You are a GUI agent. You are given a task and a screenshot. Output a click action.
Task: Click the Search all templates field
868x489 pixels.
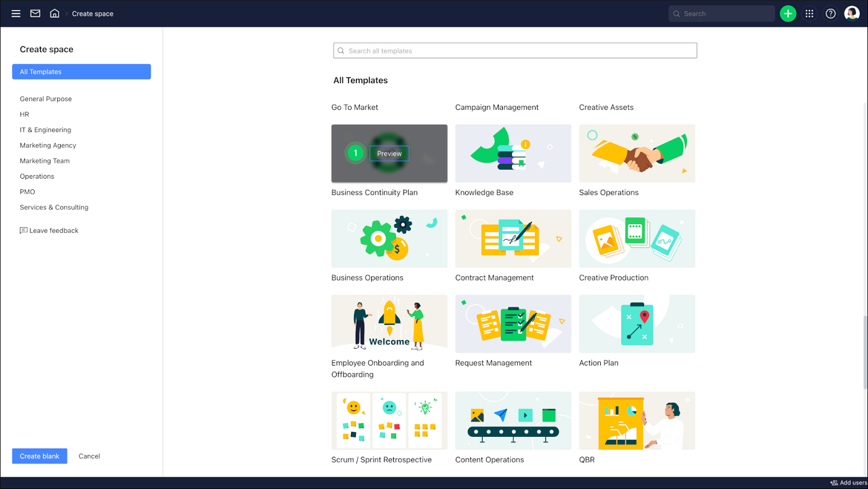[x=515, y=51]
